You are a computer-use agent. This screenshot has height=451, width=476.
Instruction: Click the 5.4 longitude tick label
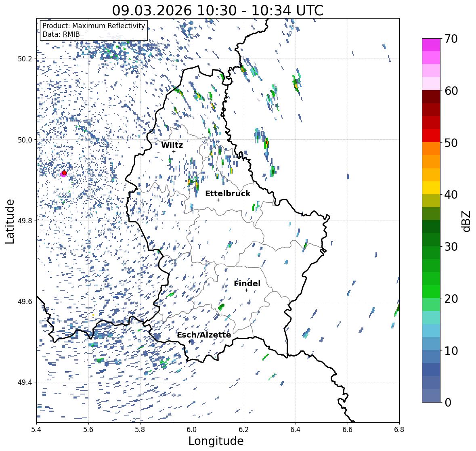pos(36,430)
